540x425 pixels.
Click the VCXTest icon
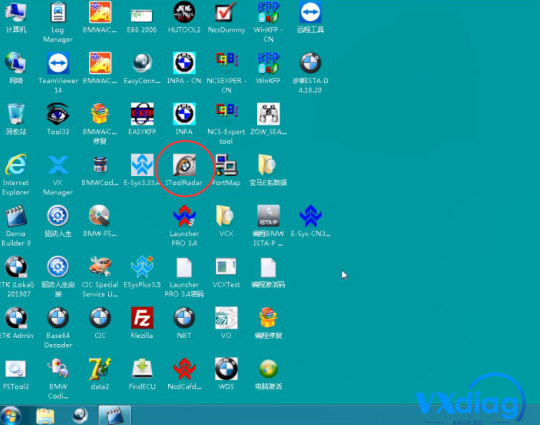point(226,267)
